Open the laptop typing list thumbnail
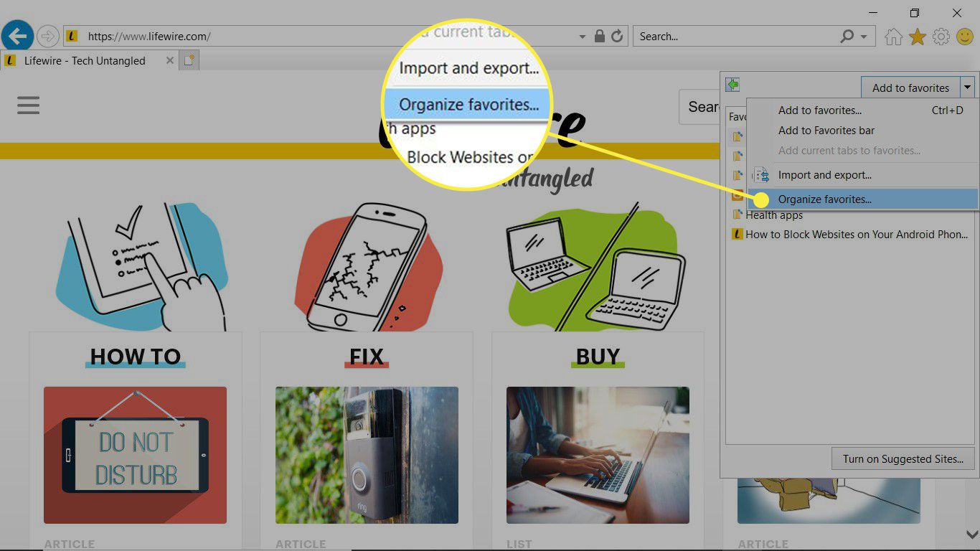The width and height of the screenshot is (980, 551). pyautogui.click(x=598, y=455)
